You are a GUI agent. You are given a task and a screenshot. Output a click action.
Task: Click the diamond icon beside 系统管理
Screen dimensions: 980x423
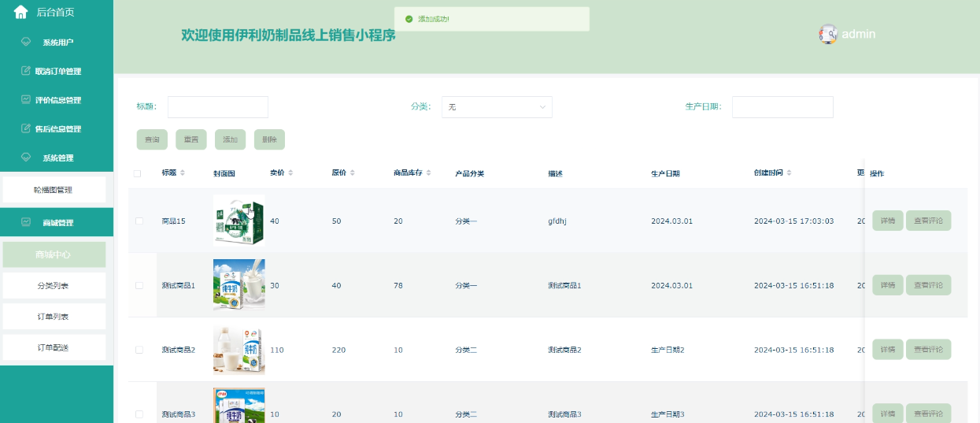(25, 158)
